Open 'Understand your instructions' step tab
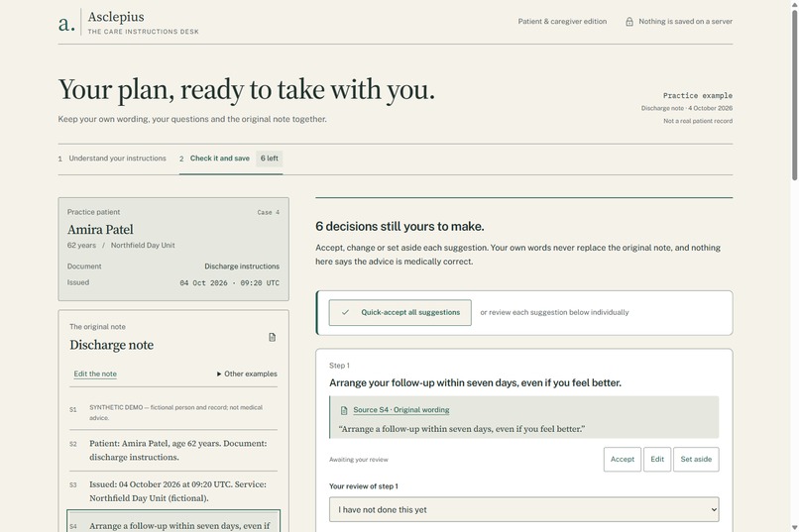Screen dimensions: 799x532 click(x=112, y=159)
